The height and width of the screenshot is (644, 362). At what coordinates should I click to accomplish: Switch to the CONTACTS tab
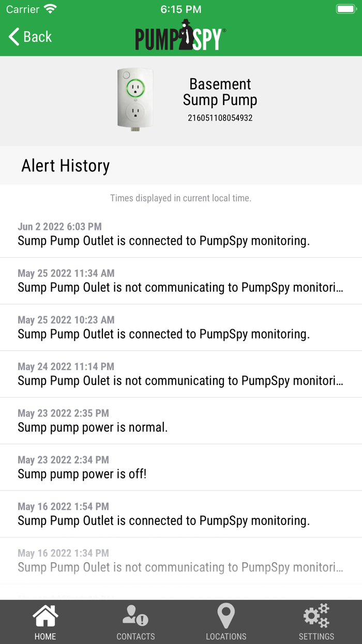pyautogui.click(x=135, y=621)
